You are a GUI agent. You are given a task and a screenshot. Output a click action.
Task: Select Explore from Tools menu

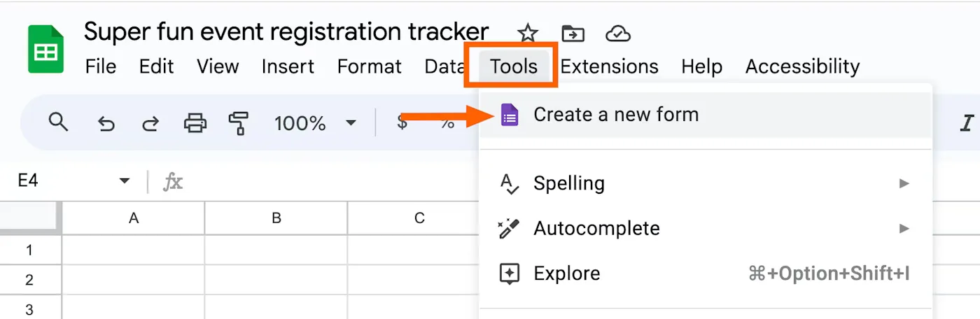point(706,274)
